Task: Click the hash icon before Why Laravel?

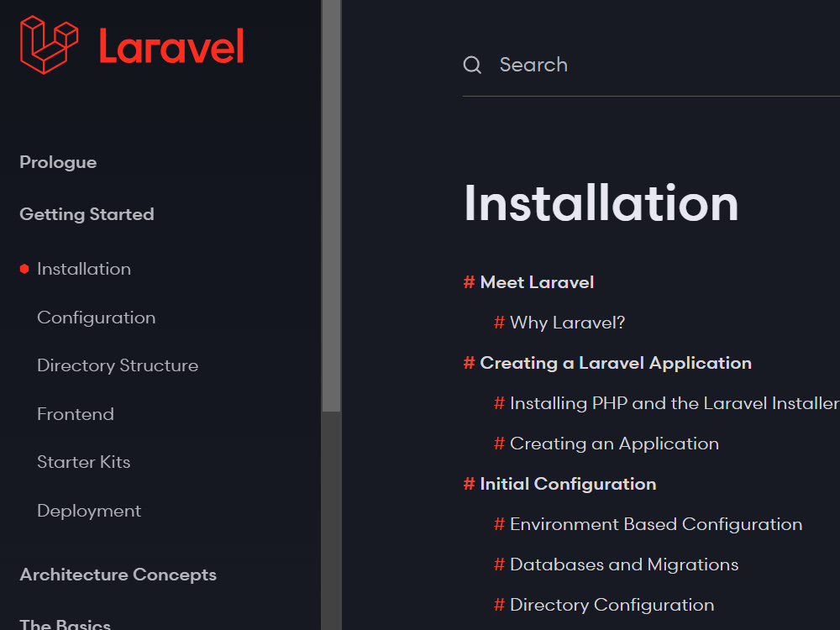Action: click(499, 323)
